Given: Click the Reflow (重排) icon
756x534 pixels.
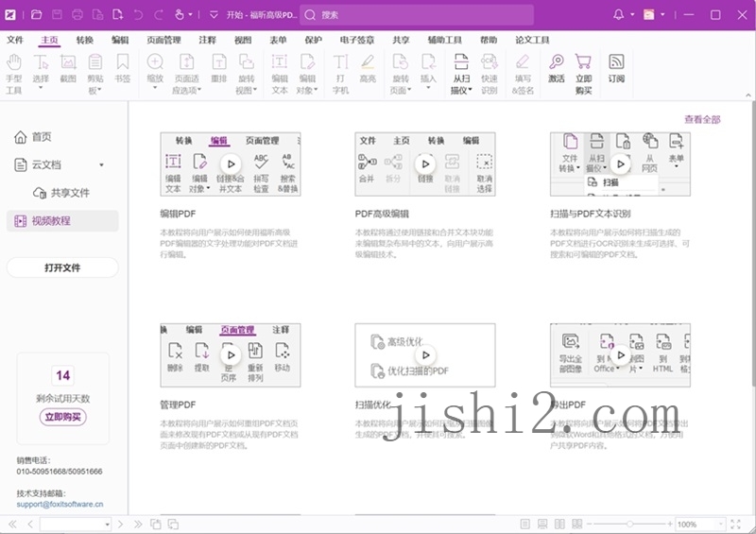Looking at the screenshot, I should point(219,62).
